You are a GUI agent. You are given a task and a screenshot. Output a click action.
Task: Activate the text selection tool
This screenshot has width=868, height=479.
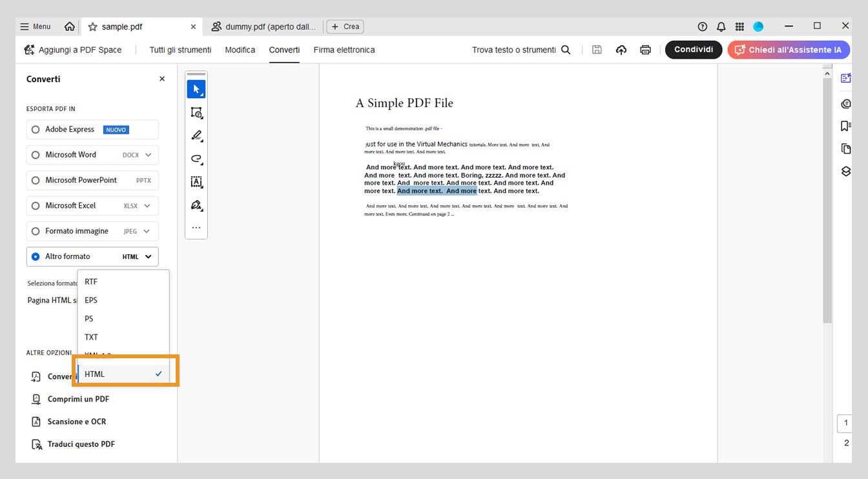tap(196, 181)
